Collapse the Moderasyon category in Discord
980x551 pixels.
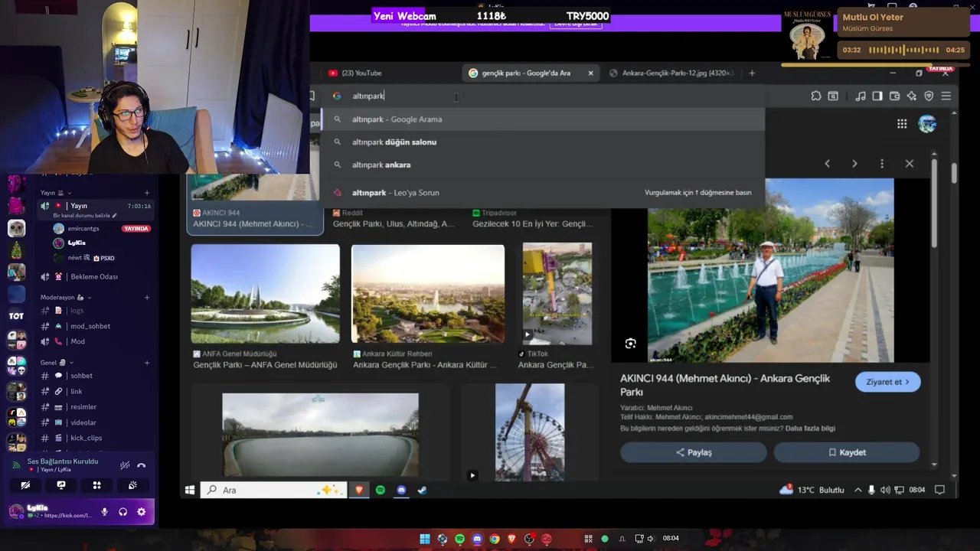coord(66,297)
